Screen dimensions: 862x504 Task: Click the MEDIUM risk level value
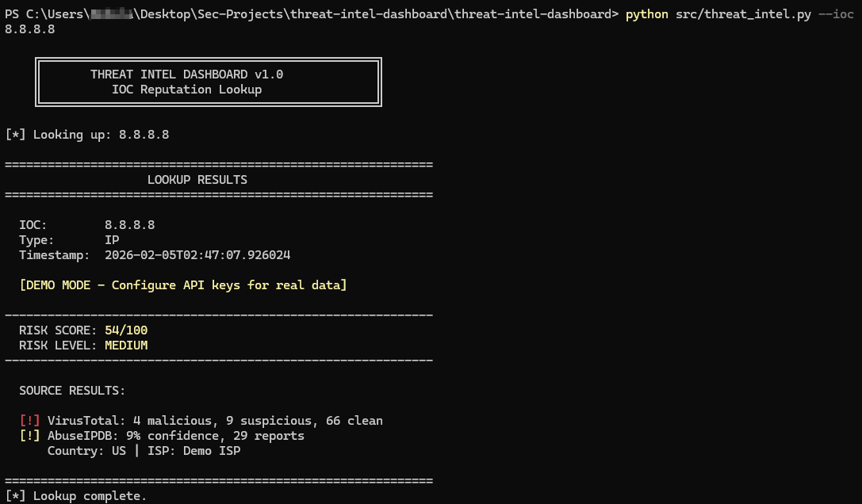126,346
